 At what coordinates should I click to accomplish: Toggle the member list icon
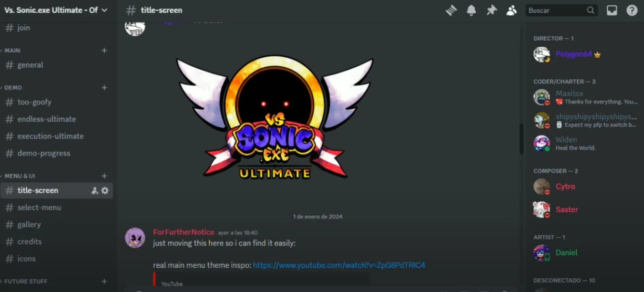pos(512,10)
